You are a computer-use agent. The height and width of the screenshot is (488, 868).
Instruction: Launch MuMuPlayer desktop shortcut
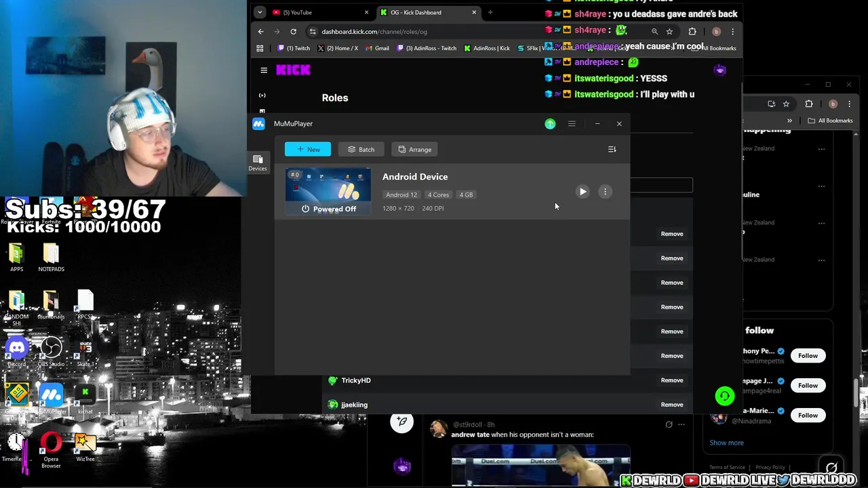[51, 399]
